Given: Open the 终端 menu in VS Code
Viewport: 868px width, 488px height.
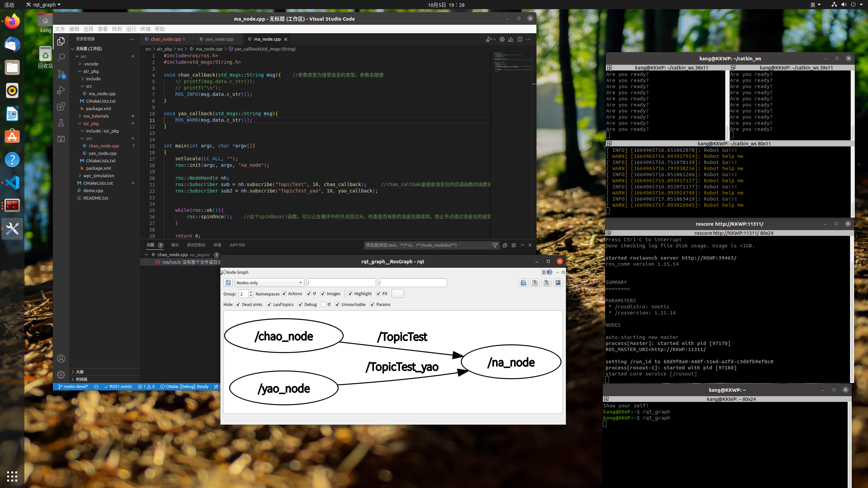Looking at the screenshot, I should click(x=145, y=29).
